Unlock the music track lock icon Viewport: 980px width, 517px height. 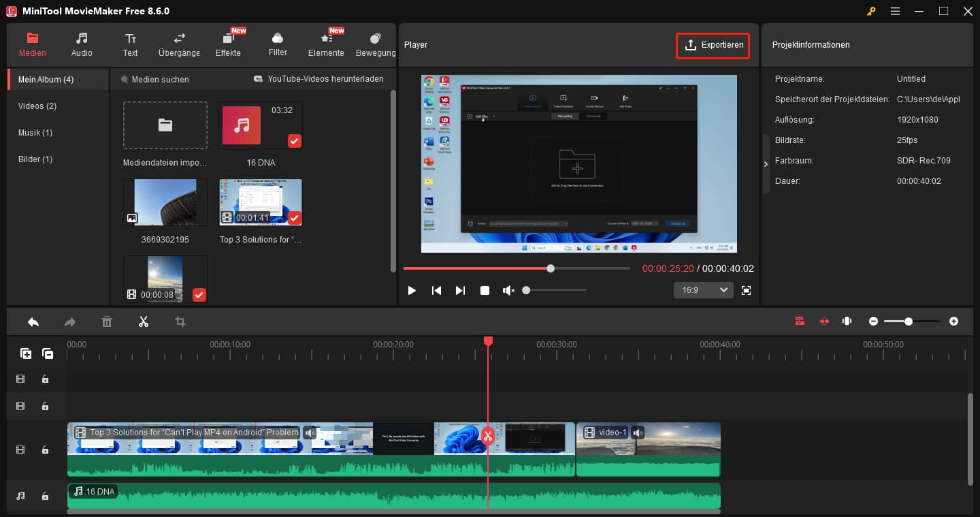tap(45, 496)
